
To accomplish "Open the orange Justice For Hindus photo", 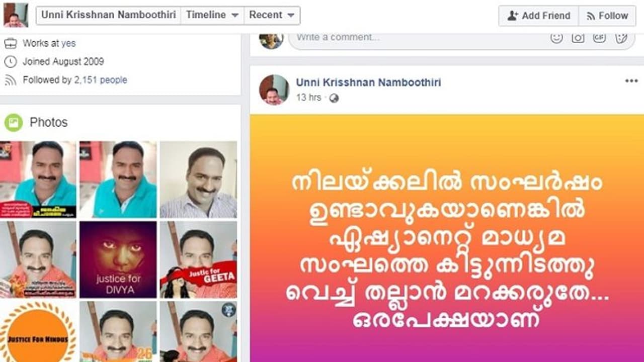I will coord(38,332).
